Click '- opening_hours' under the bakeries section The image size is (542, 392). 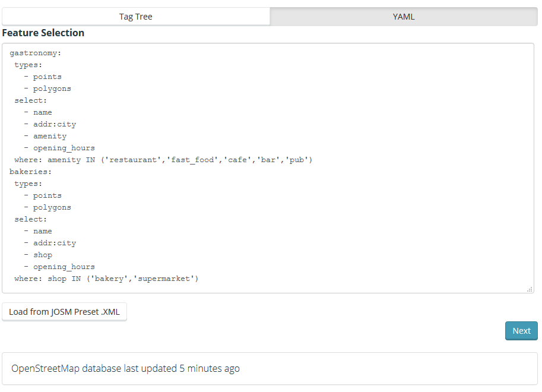[x=59, y=267]
